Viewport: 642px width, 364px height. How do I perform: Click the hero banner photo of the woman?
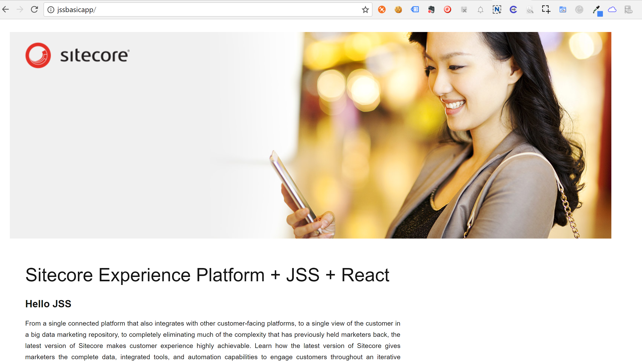click(311, 135)
